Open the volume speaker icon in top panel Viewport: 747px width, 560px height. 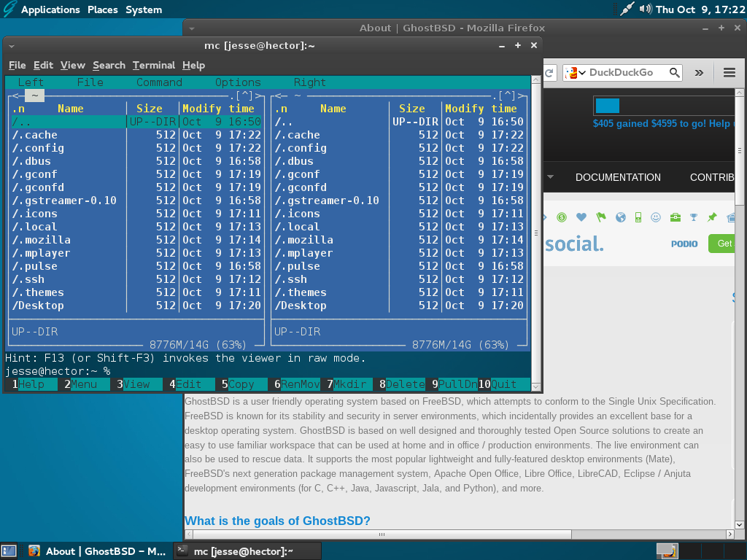646,9
